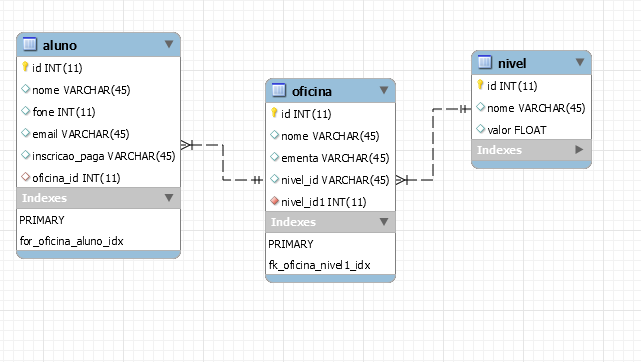
Task: Click the diamond icon beside nivel_id VARCHAR(45)
Action: click(274, 179)
